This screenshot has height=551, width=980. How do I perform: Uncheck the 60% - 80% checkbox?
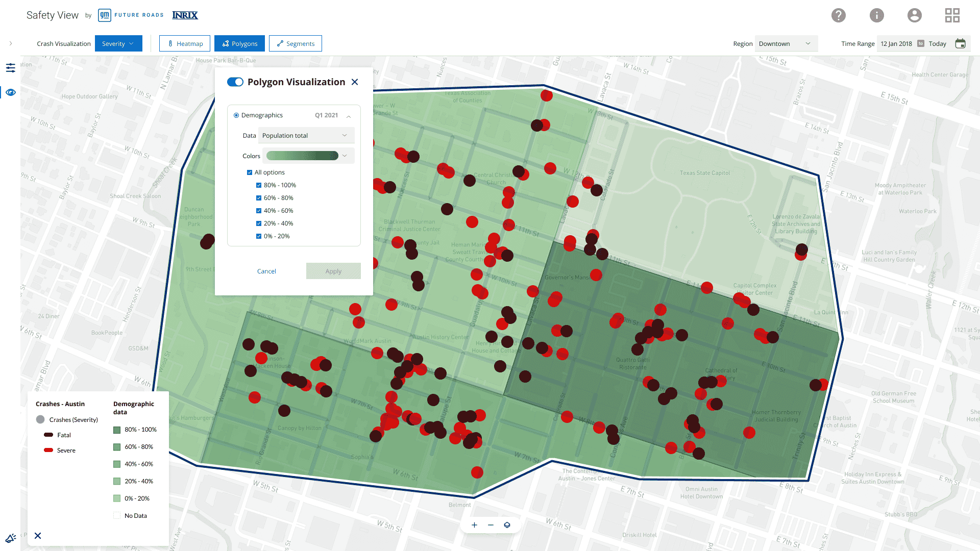(x=259, y=198)
